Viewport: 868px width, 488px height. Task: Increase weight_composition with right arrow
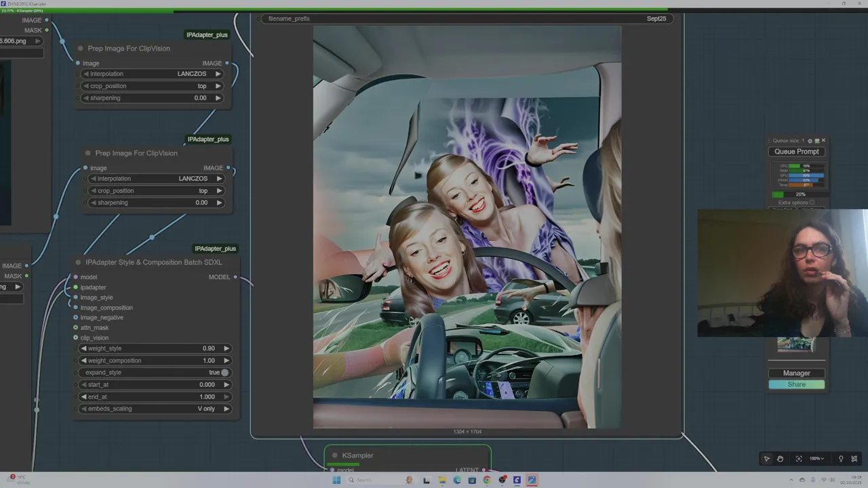pyautogui.click(x=226, y=361)
